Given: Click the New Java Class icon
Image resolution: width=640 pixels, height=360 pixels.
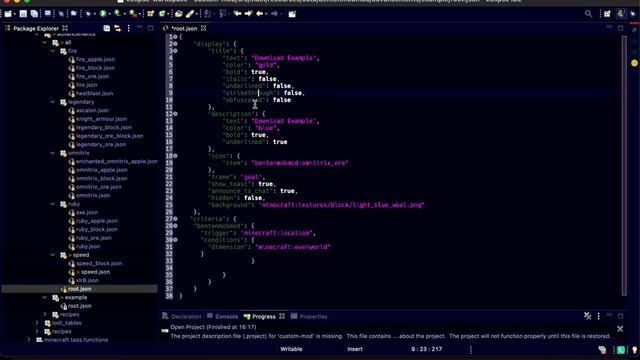Looking at the screenshot, I should click(162, 14).
